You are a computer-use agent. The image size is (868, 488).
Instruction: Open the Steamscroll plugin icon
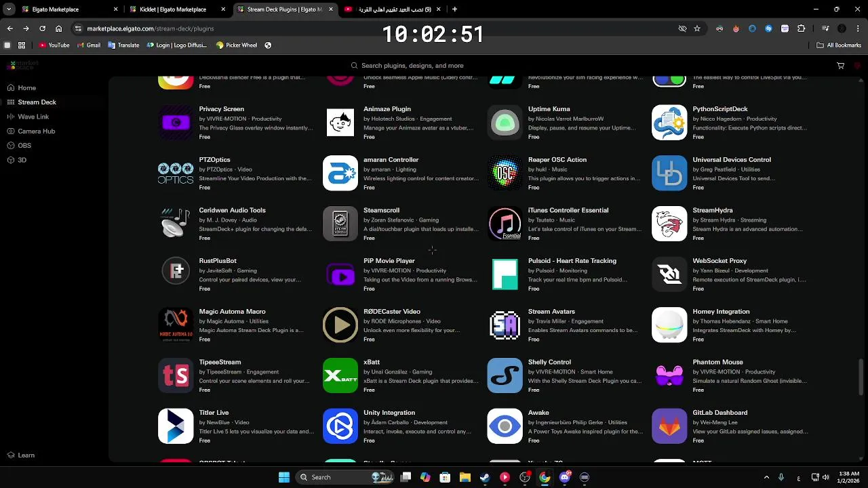tap(340, 224)
